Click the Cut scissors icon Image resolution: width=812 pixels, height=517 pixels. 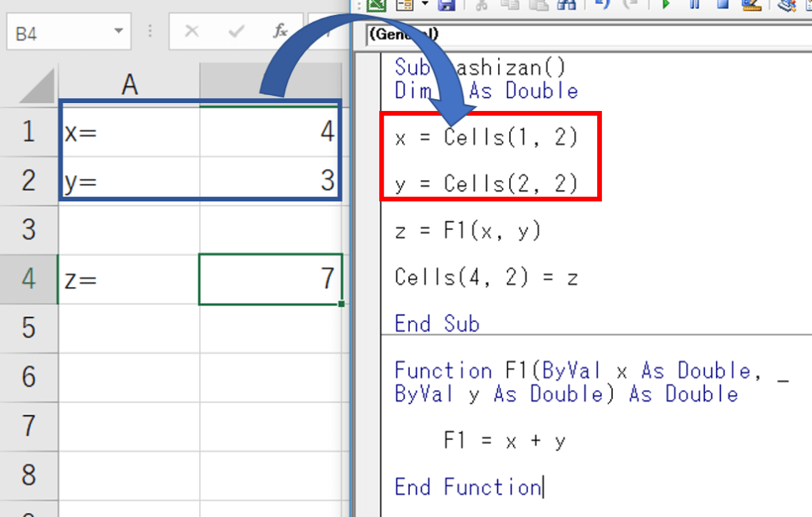point(481,5)
